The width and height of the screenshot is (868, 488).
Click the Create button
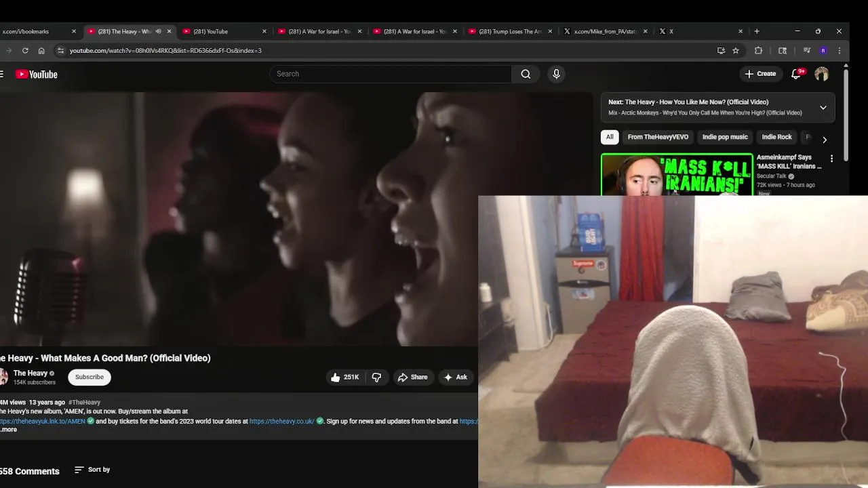[760, 74]
